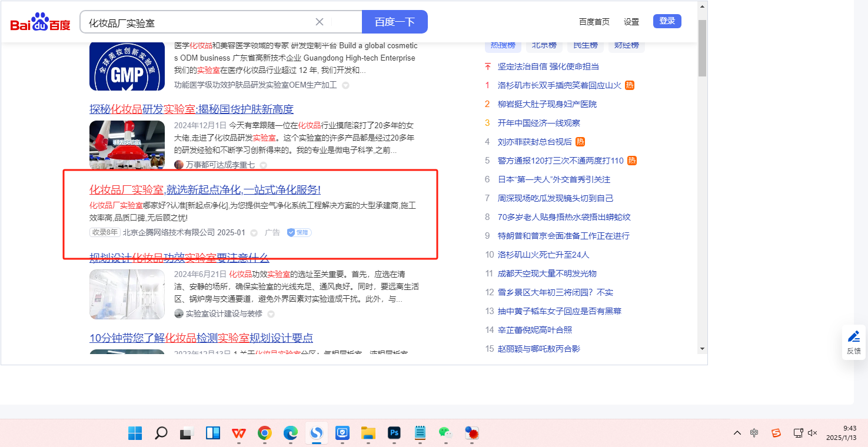This screenshot has width=868, height=447.
Task: Click the Sogou input method tray icon
Action: pyautogui.click(x=776, y=433)
